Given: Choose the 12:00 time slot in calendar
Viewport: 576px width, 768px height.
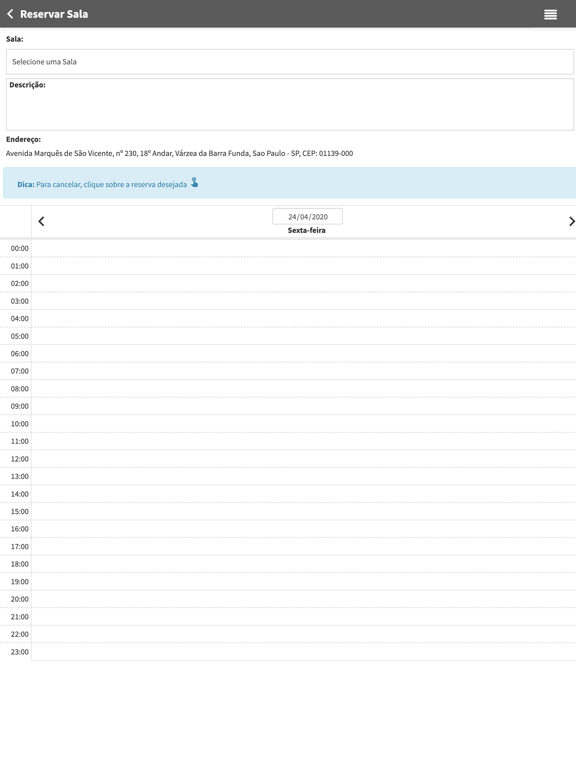Looking at the screenshot, I should [304, 459].
